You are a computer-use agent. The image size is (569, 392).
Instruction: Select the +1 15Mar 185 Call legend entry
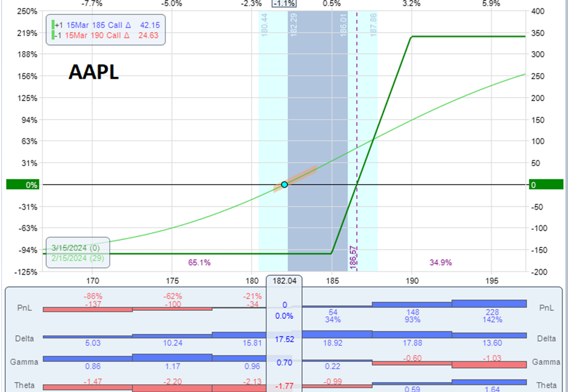click(108, 25)
